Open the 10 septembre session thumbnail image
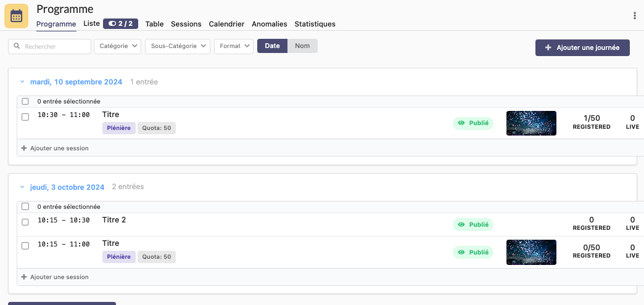This screenshot has width=644, height=305. [x=531, y=123]
